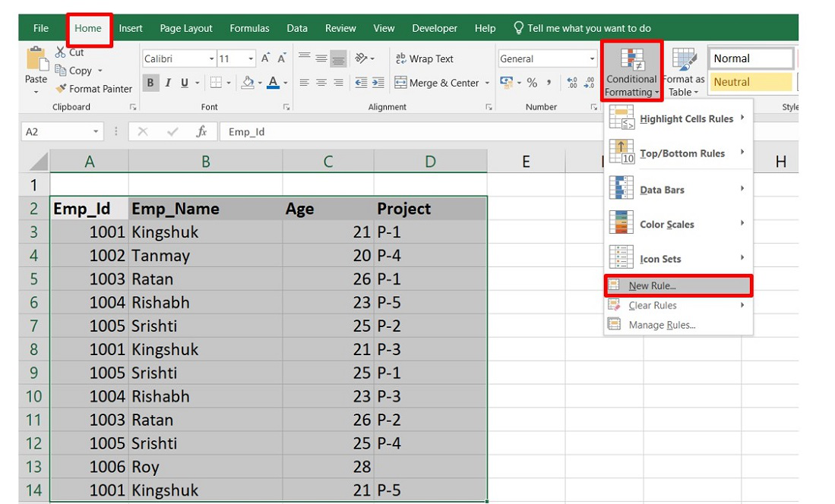The height and width of the screenshot is (504, 835).
Task: Apply the Normal cell style
Action: 751,58
